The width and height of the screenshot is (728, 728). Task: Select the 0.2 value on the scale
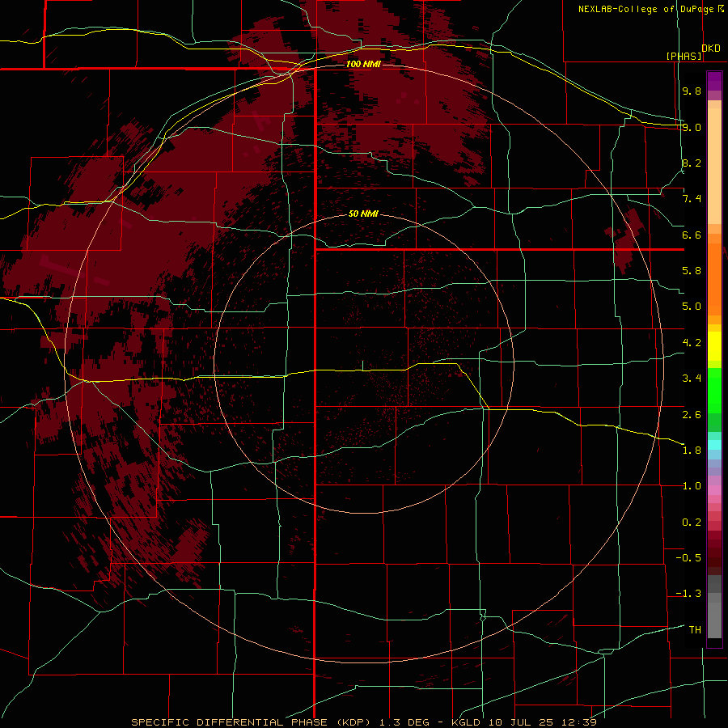(692, 523)
